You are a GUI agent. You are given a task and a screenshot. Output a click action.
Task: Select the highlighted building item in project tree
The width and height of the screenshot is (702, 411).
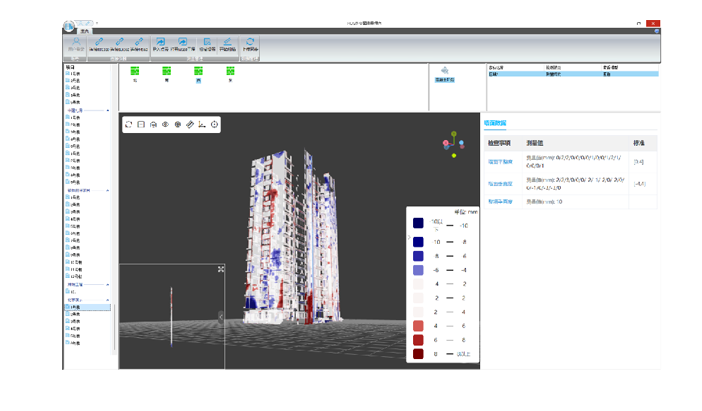point(88,307)
